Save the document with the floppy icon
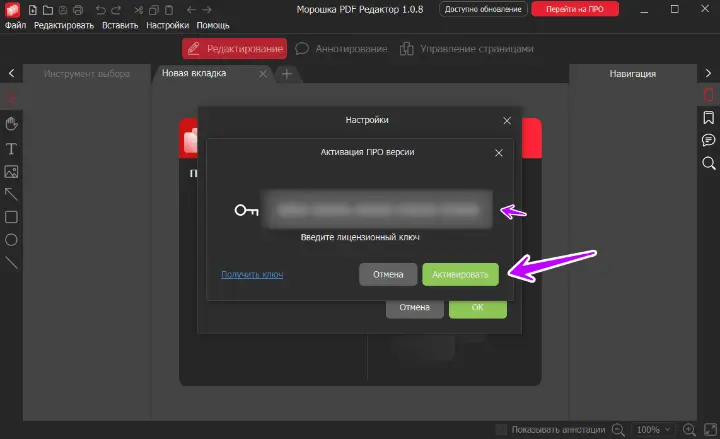 pyautogui.click(x=63, y=10)
